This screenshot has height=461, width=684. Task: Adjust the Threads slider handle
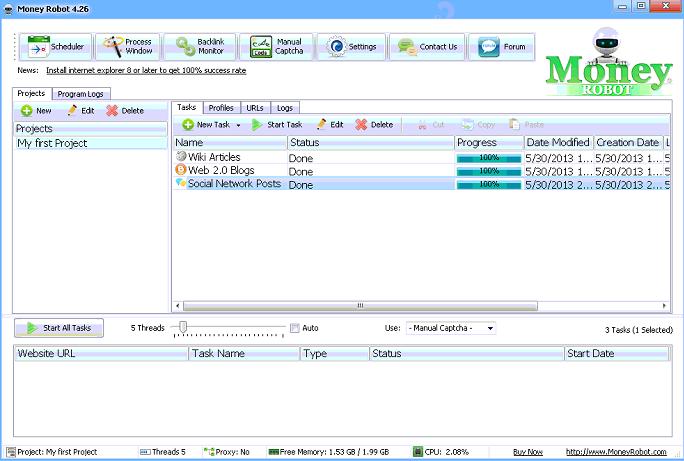[183, 327]
